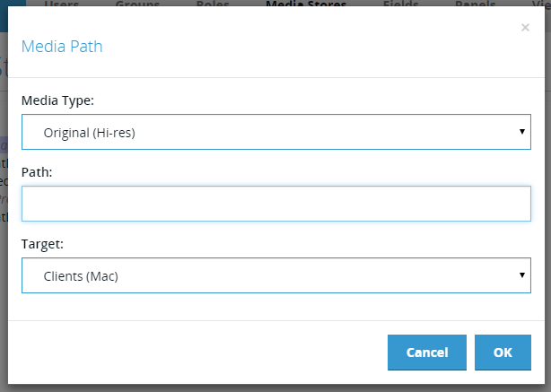The width and height of the screenshot is (551, 392).
Task: Open the Target dropdown showing Clients (Mac)
Action: pyautogui.click(x=276, y=275)
